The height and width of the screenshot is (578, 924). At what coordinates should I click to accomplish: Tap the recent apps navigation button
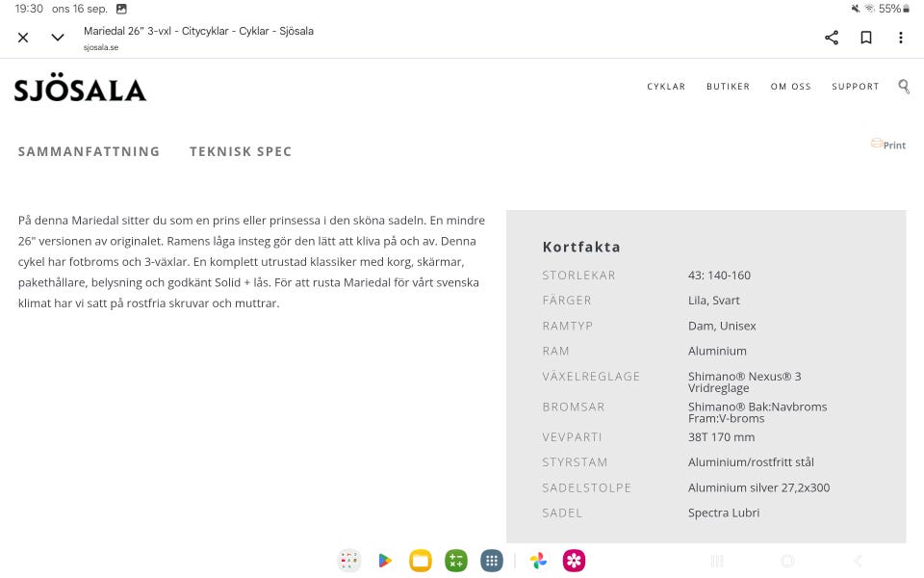(717, 561)
